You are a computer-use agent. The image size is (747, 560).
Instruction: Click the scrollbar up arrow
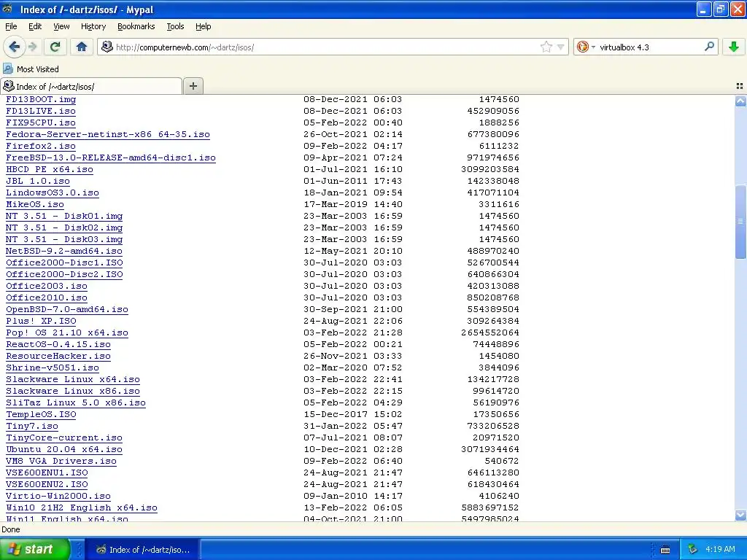pyautogui.click(x=740, y=101)
